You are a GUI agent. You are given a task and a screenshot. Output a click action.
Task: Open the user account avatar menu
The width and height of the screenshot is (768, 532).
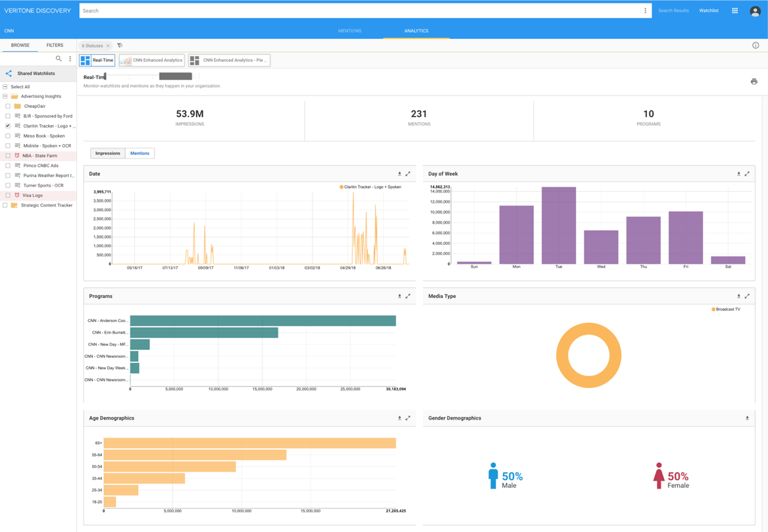[x=755, y=11]
